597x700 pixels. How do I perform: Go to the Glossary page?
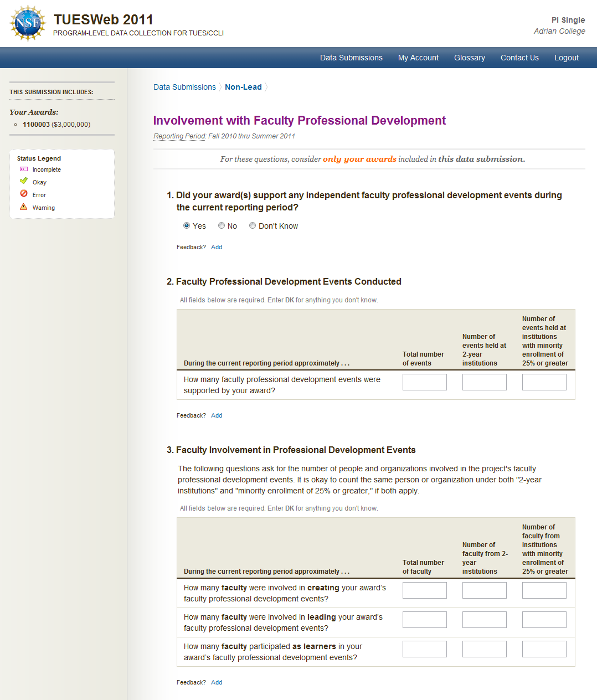469,58
